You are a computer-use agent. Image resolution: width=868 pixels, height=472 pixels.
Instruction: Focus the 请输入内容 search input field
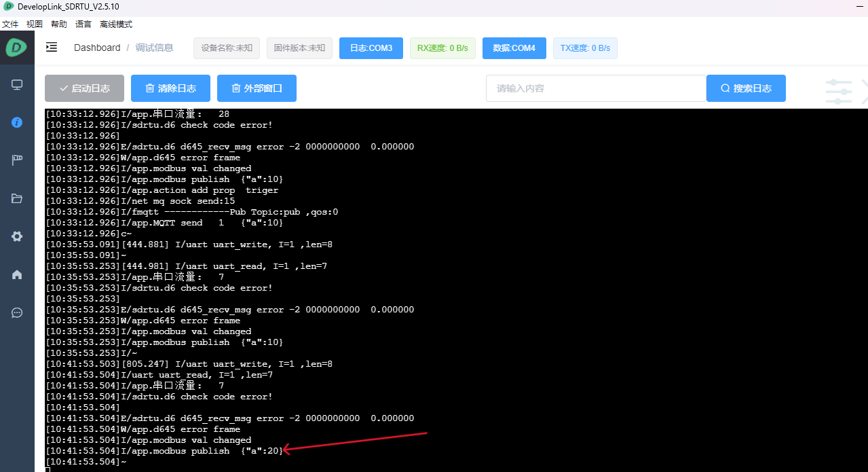point(595,88)
